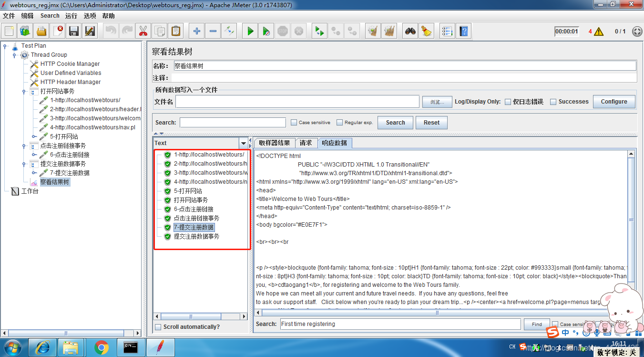644x357 pixels.
Task: Collapse the Test Plan tree node
Action: pos(5,46)
